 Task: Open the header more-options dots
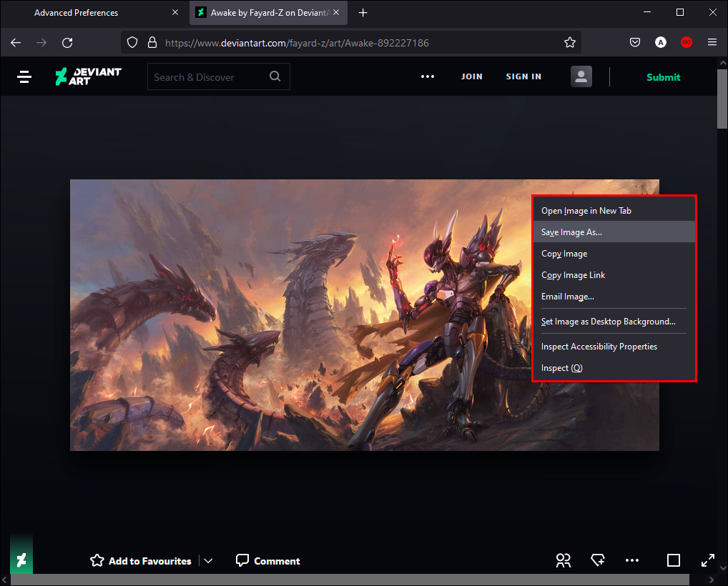[428, 76]
